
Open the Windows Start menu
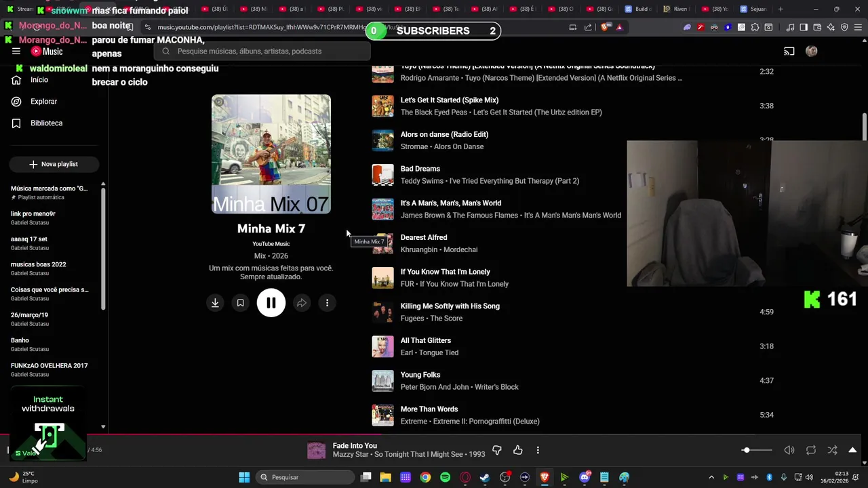pos(244,477)
